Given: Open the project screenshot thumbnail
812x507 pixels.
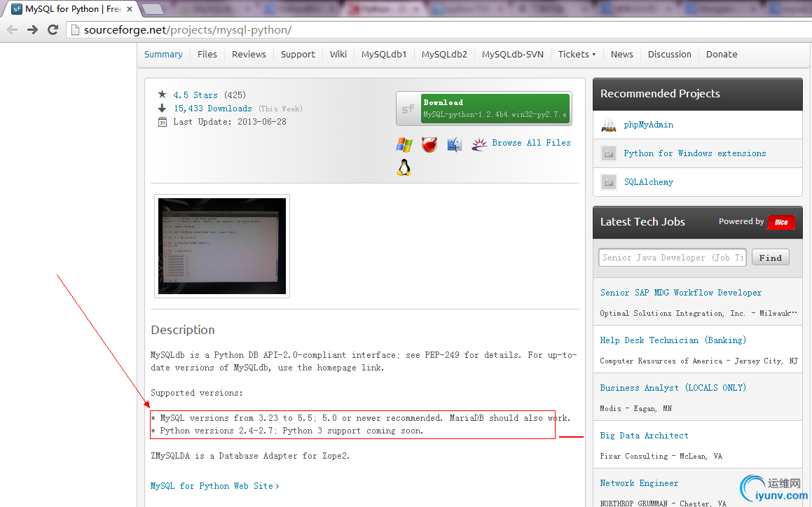Looking at the screenshot, I should [x=222, y=246].
